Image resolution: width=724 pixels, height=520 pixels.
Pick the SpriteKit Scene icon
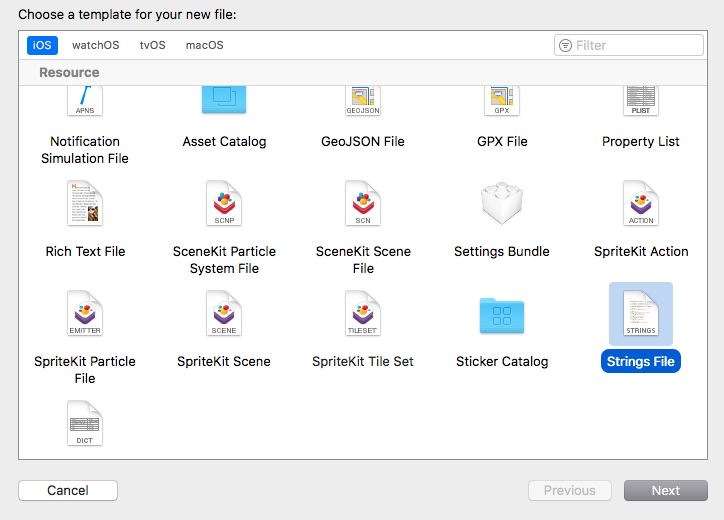224,313
